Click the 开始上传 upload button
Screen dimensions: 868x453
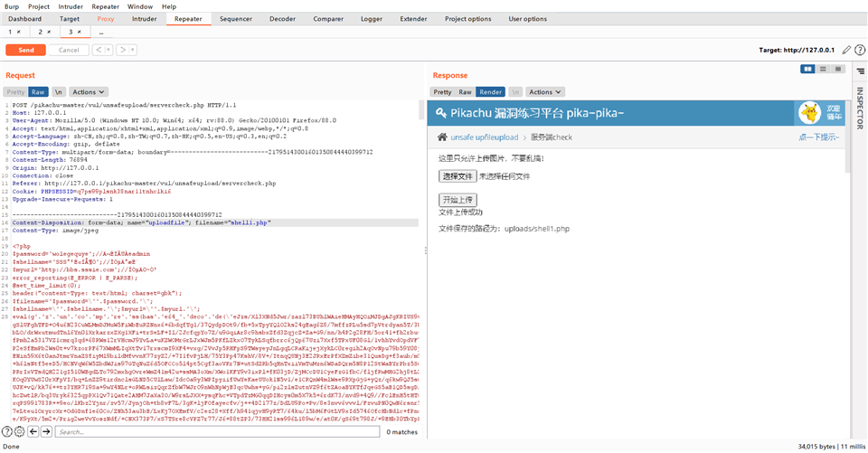[458, 199]
